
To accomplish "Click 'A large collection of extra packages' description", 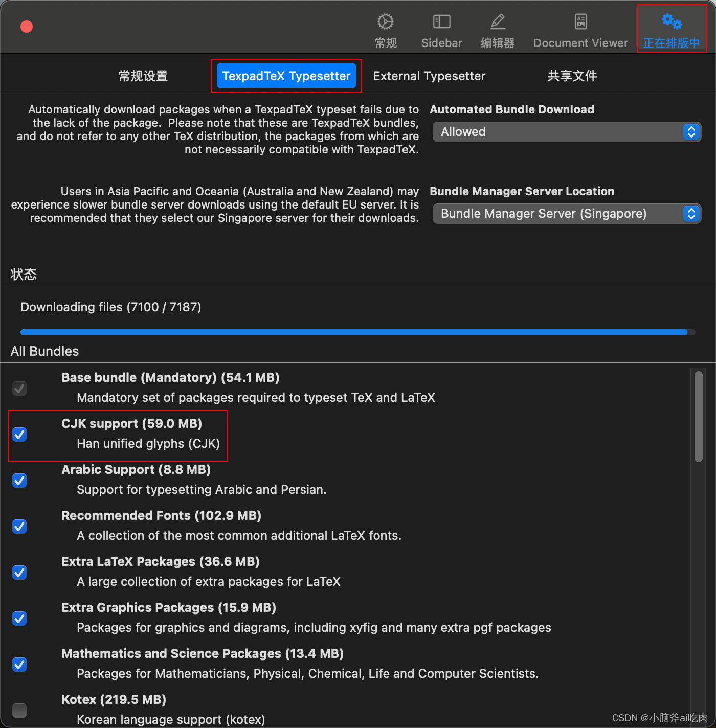I will click(x=209, y=582).
